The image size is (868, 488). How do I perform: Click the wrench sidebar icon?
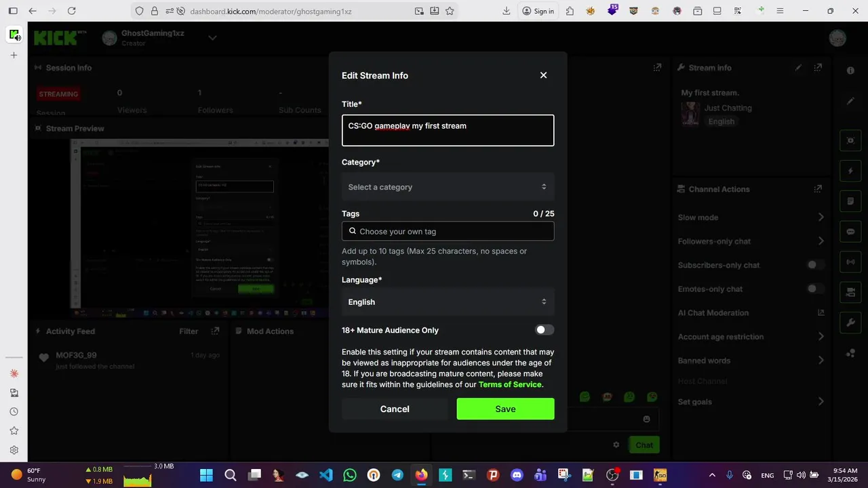850,323
